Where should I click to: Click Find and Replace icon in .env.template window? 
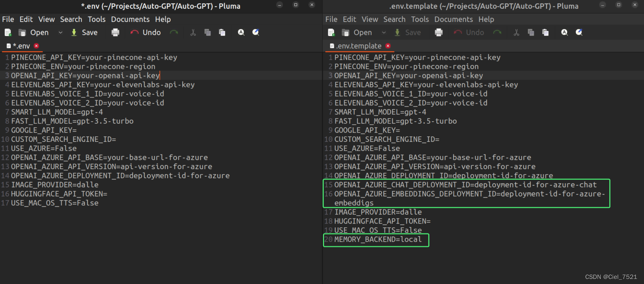[x=579, y=32]
